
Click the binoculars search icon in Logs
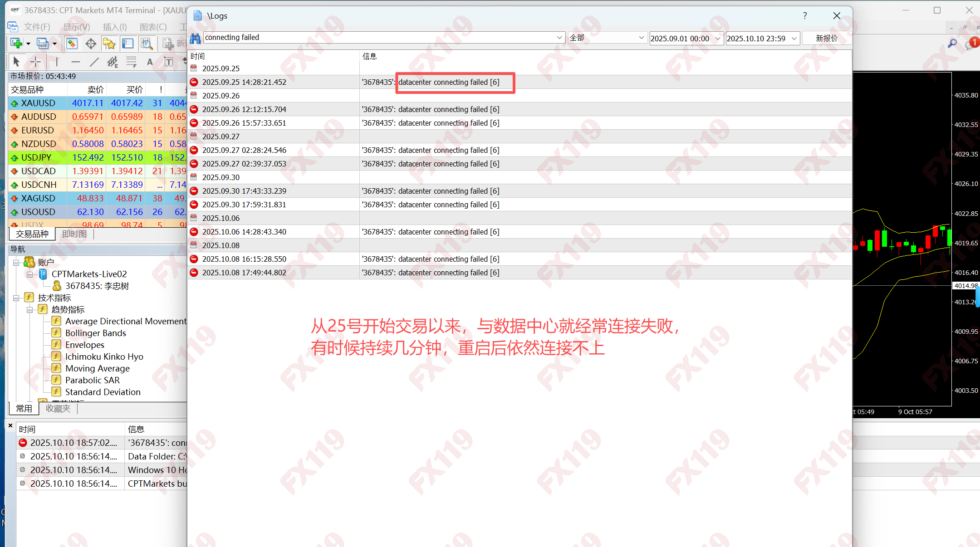point(195,38)
